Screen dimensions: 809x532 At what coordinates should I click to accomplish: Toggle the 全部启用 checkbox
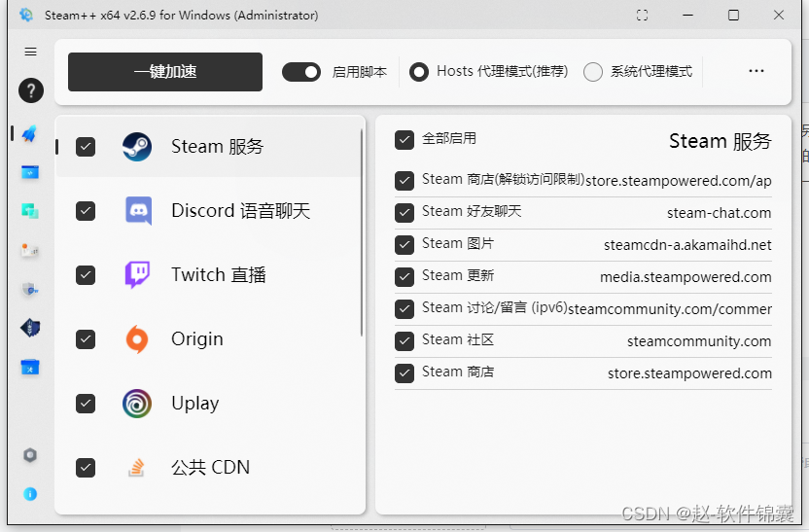(x=404, y=139)
